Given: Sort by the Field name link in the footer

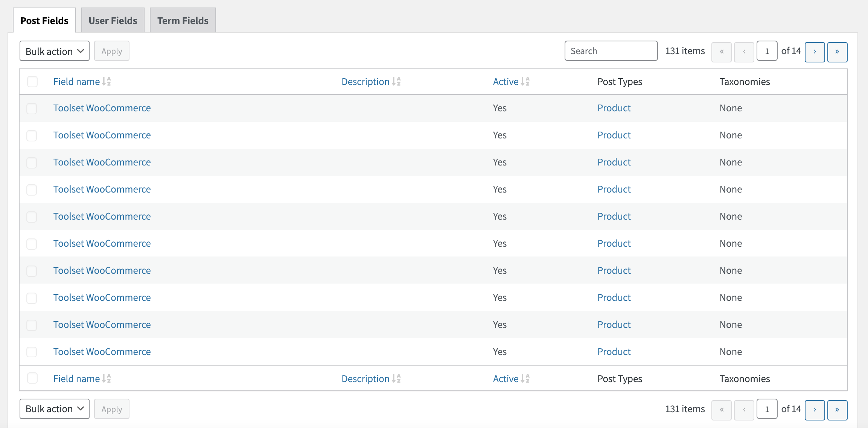Looking at the screenshot, I should (76, 379).
